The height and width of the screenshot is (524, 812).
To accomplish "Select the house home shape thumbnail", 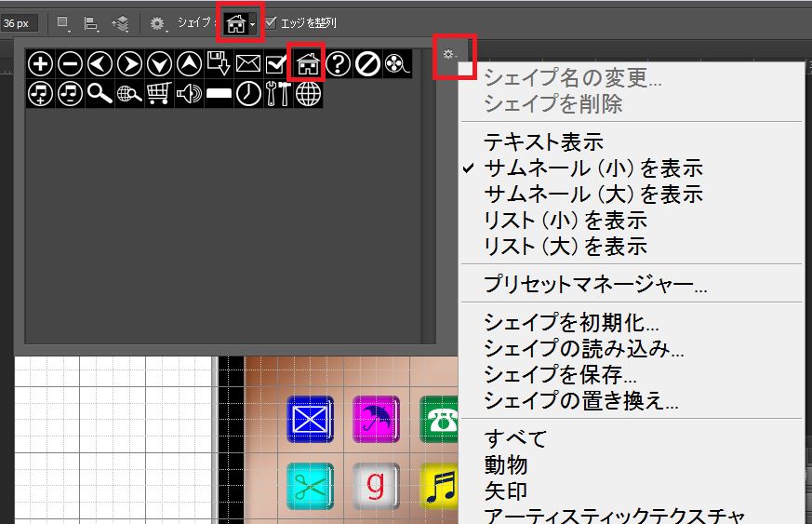I will (x=308, y=64).
